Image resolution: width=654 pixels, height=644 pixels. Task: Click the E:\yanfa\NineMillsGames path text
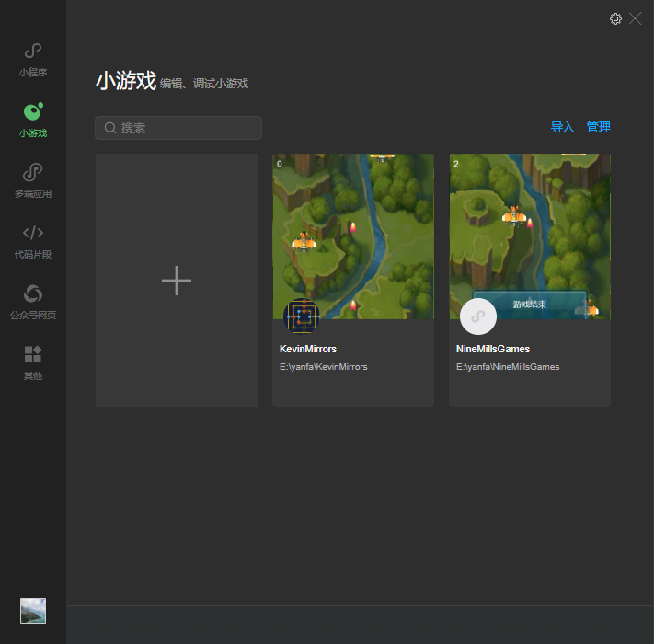[508, 367]
